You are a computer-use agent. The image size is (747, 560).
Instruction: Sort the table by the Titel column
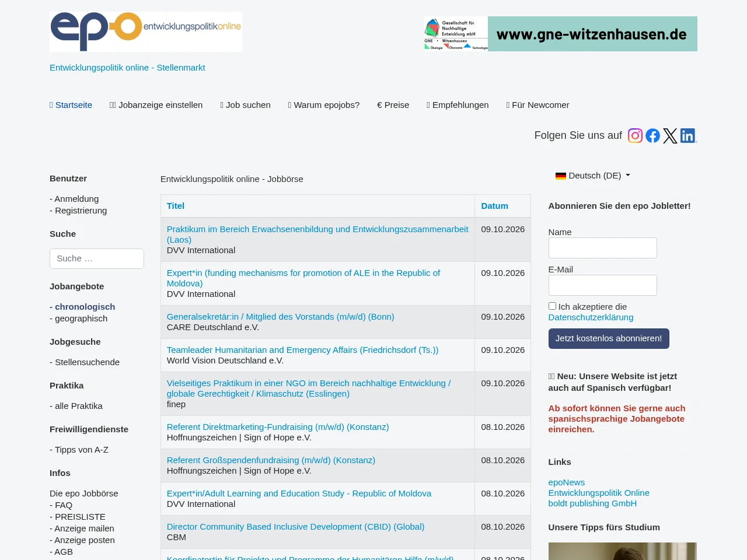tap(176, 206)
